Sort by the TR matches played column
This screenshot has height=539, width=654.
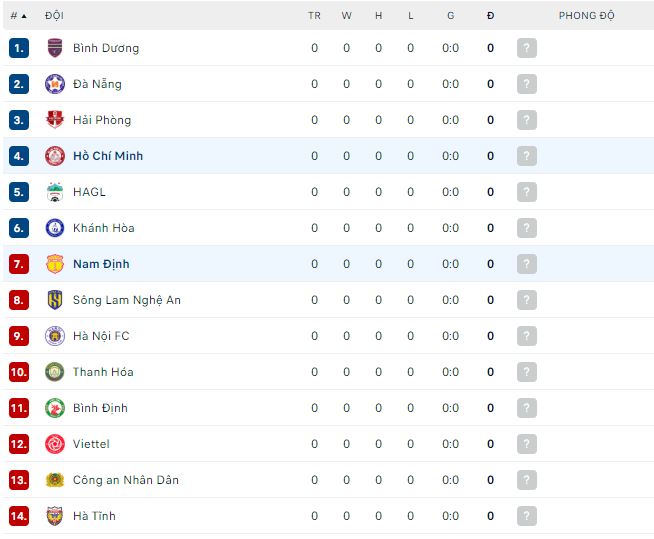314,16
